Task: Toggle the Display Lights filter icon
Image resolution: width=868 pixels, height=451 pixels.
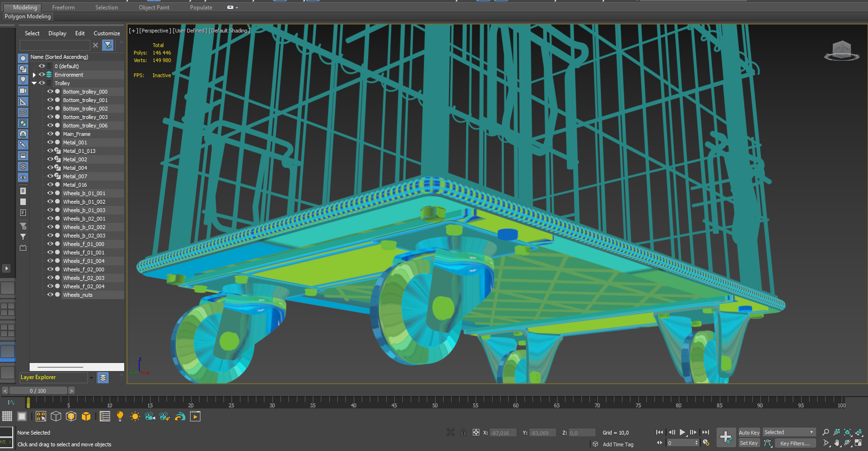Action: [x=23, y=80]
